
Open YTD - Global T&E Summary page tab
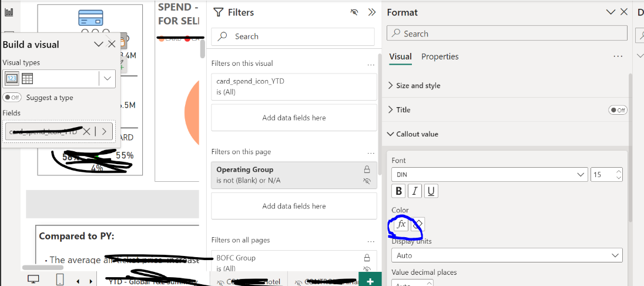pos(153,281)
